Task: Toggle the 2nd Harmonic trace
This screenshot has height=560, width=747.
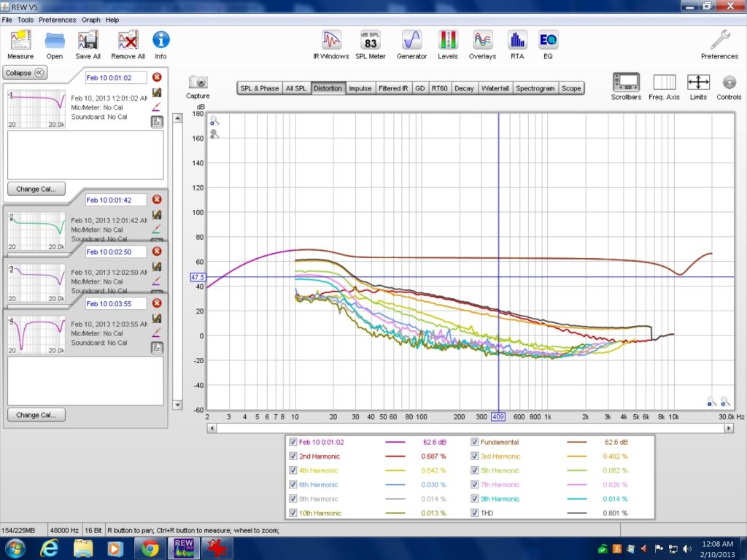Action: (293, 456)
